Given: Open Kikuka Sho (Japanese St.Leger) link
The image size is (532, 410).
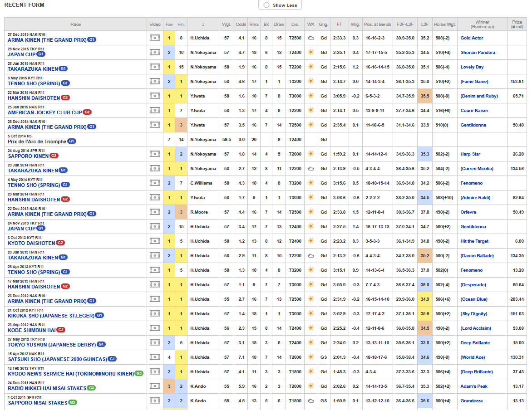Looking at the screenshot, I should (x=51, y=316).
